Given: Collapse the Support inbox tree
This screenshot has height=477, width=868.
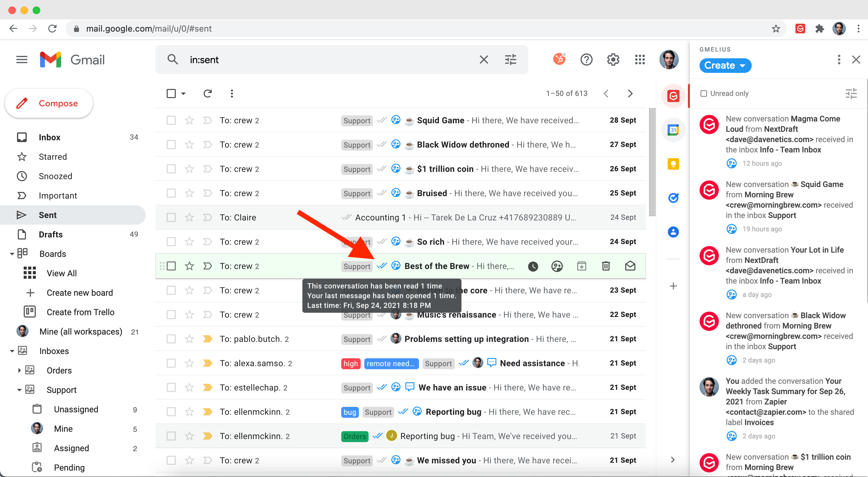Looking at the screenshot, I should tap(19, 390).
